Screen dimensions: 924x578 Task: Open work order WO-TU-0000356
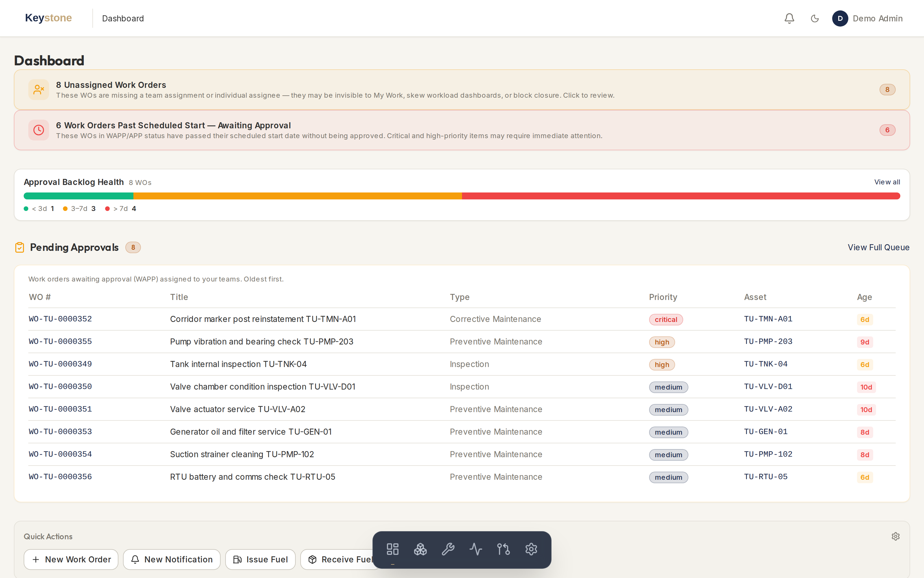(60, 477)
